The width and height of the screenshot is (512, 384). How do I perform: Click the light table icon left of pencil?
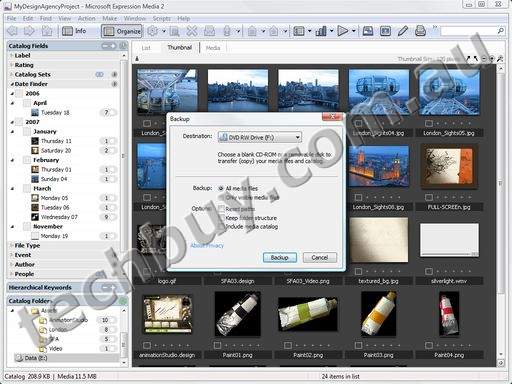[x=385, y=31]
